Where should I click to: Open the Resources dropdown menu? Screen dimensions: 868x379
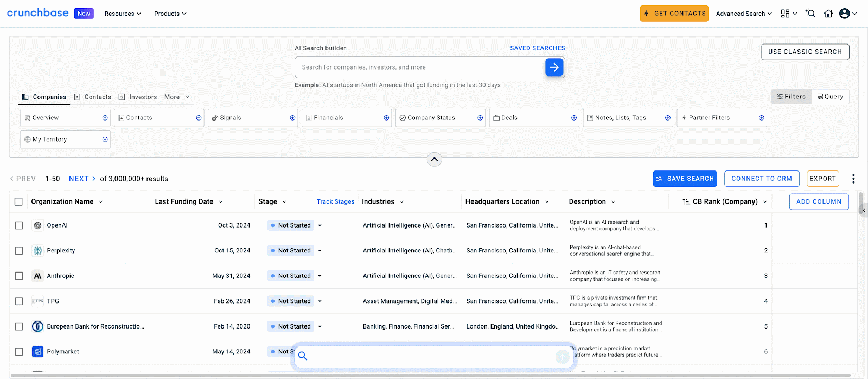pos(123,14)
